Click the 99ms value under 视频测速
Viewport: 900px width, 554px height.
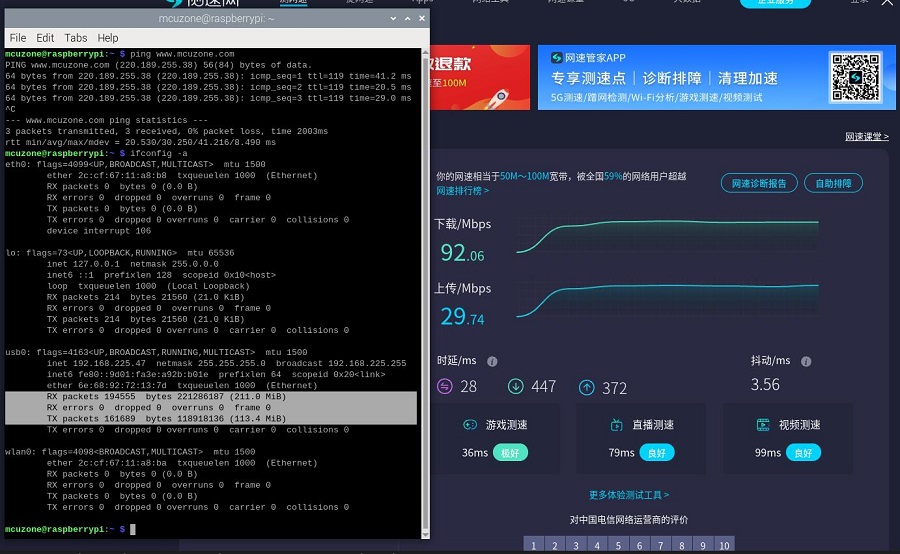point(767,453)
